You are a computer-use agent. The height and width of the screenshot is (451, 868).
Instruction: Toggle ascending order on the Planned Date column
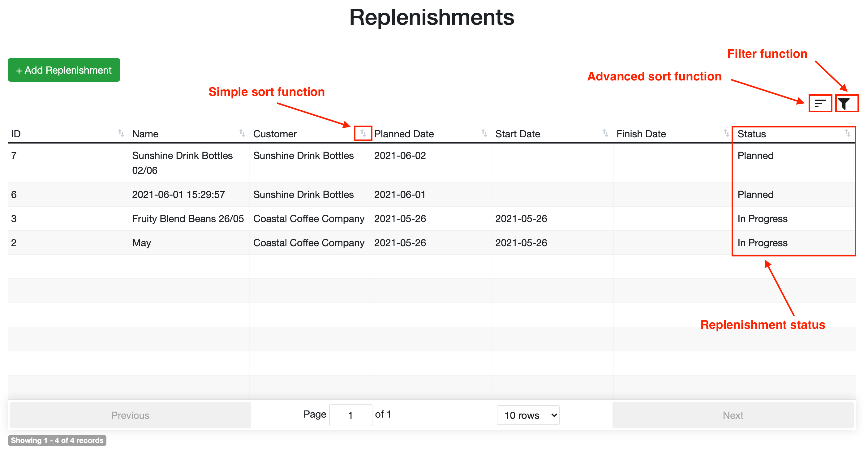(484, 134)
